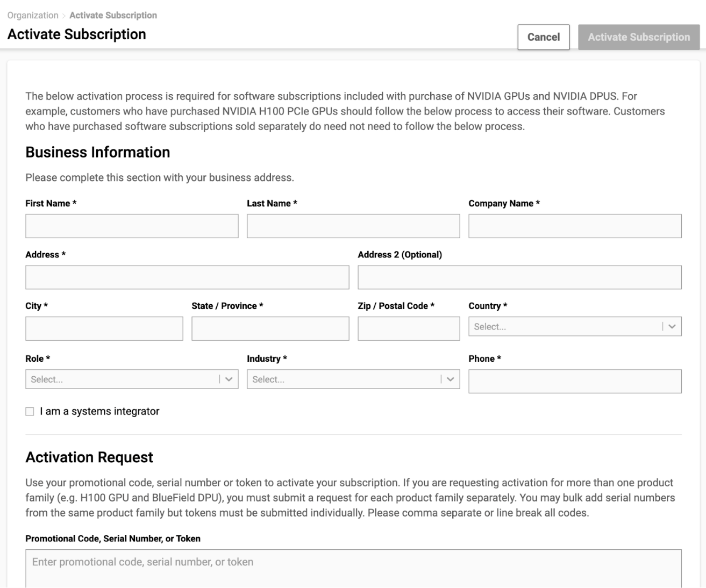The height and width of the screenshot is (588, 706).
Task: Focus the First Name field
Action: (132, 226)
